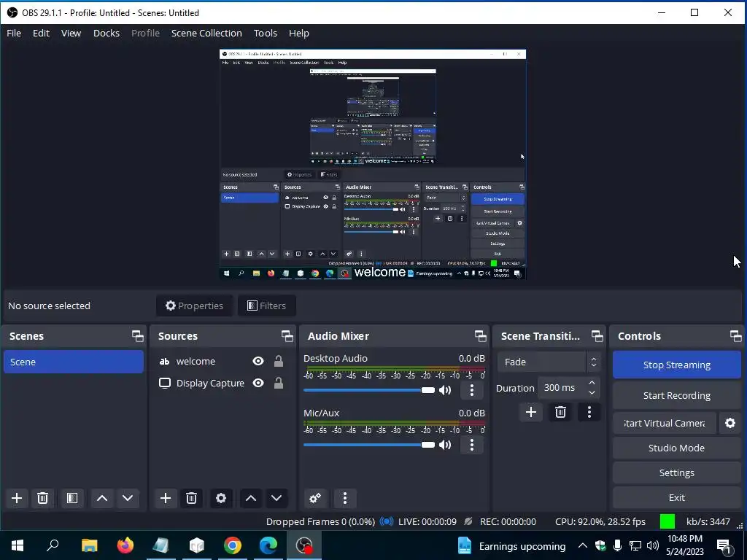Add a new scene with plus icon

tap(17, 498)
